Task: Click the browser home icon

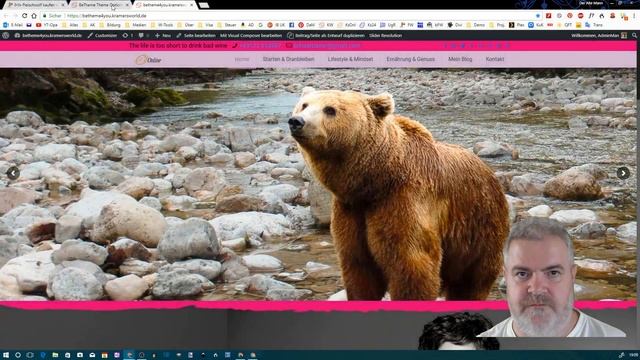Action: coord(34,16)
